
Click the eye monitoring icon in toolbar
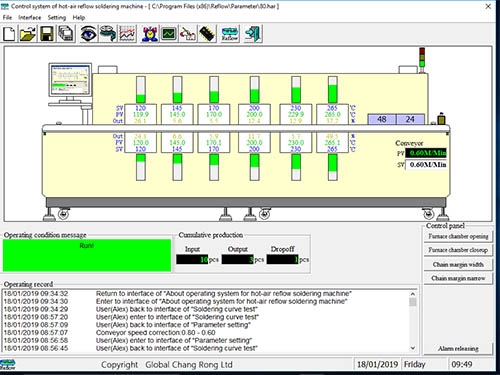click(88, 34)
